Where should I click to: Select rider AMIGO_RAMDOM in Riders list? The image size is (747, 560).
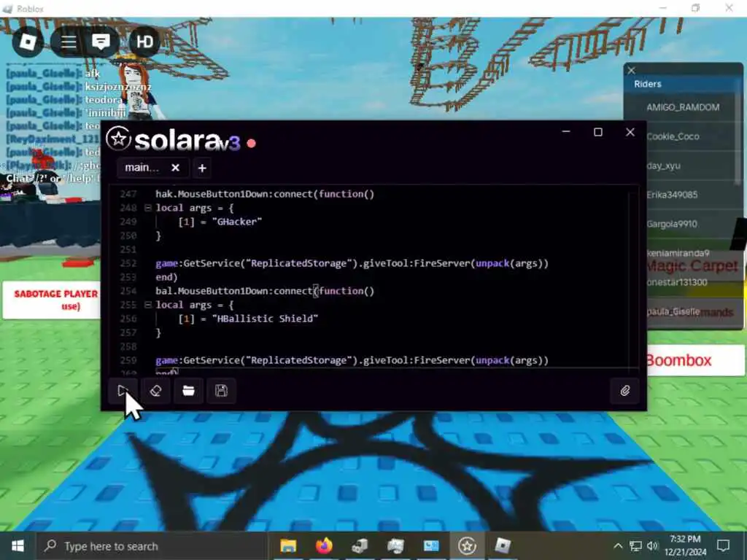[x=682, y=108]
